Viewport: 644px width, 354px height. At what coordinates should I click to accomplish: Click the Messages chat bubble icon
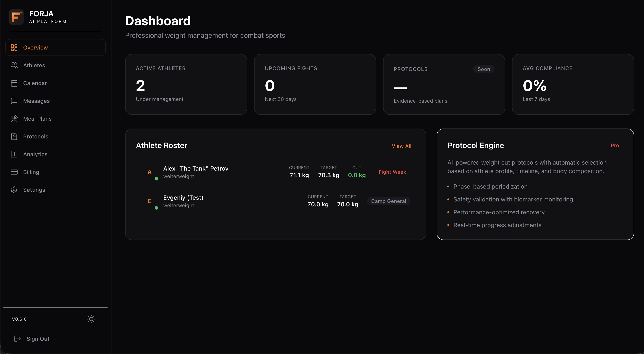click(x=14, y=101)
